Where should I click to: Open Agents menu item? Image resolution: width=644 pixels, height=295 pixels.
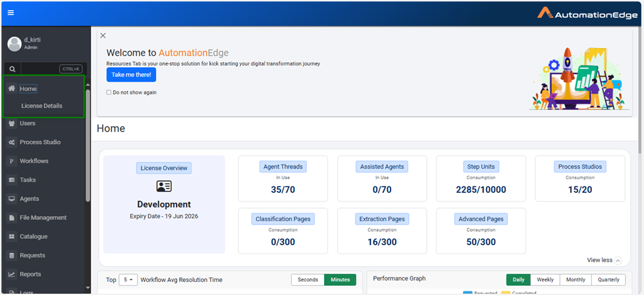tap(30, 199)
